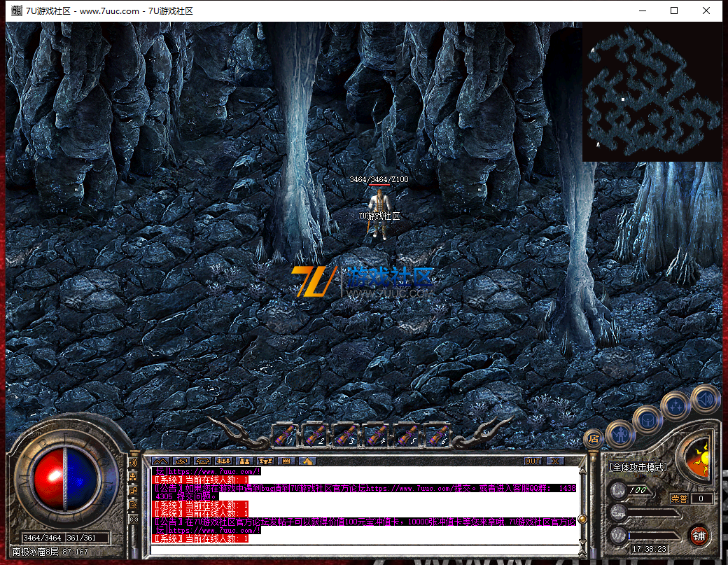The image size is (728, 565).
Task: Click the X exit button beside OUT
Action: pos(555,461)
